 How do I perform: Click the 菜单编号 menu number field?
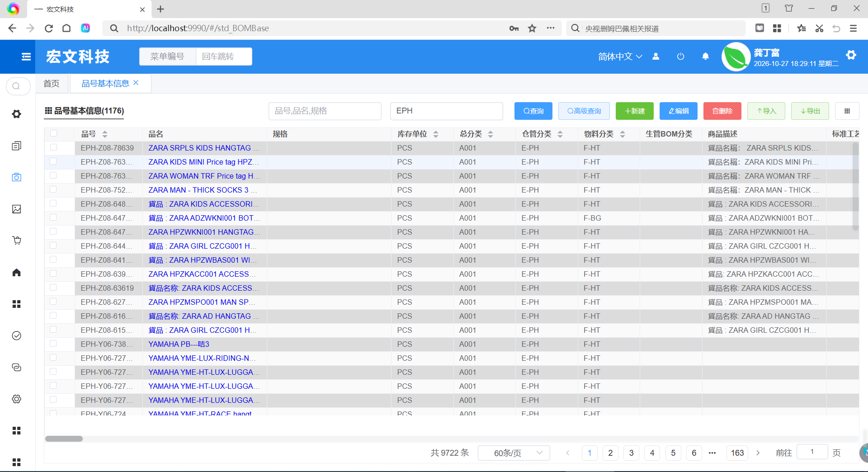[x=168, y=57]
